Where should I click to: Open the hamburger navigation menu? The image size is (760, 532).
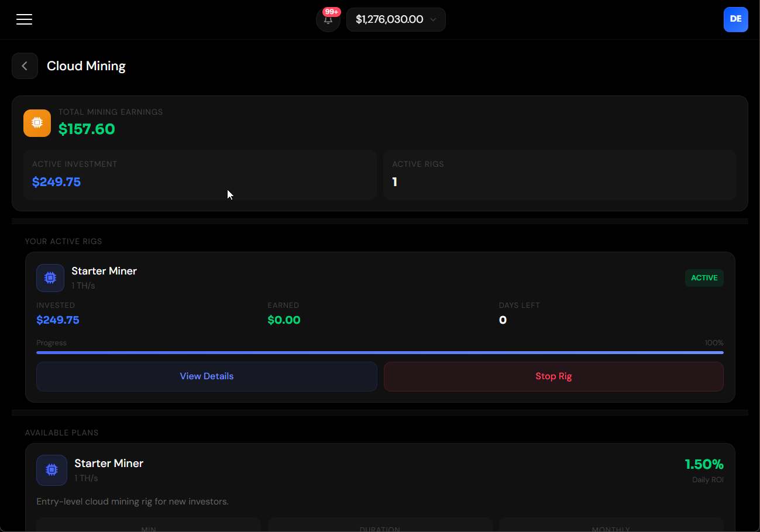pos(24,19)
